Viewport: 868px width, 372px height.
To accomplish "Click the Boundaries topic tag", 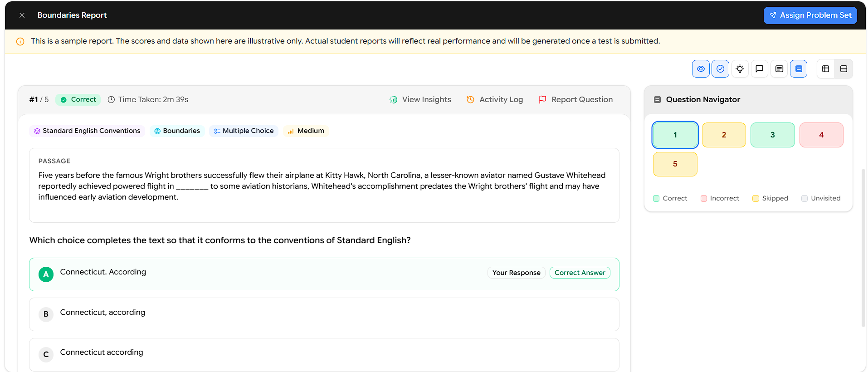I will (x=177, y=131).
